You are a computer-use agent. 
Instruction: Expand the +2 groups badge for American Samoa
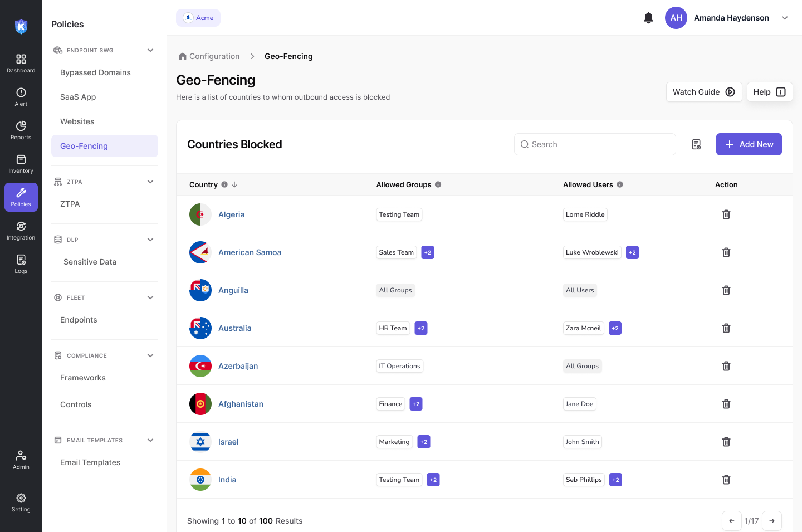(x=428, y=252)
